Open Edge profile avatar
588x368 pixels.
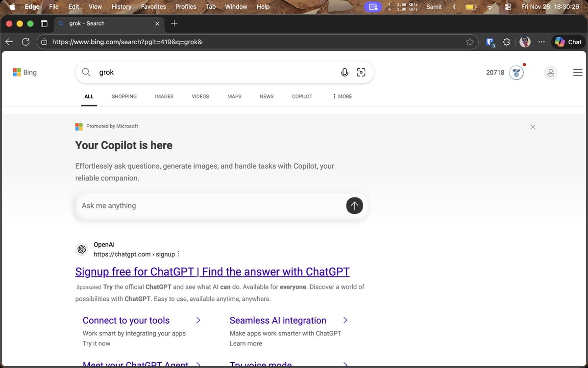coord(525,42)
